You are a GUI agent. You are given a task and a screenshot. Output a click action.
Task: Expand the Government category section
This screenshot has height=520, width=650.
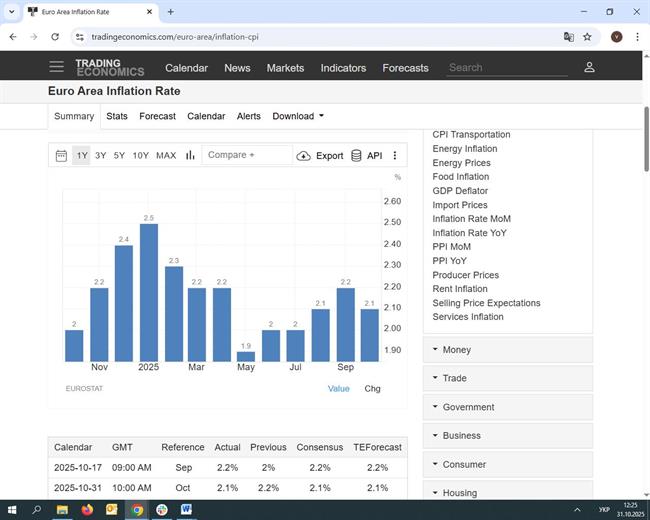click(x=508, y=407)
